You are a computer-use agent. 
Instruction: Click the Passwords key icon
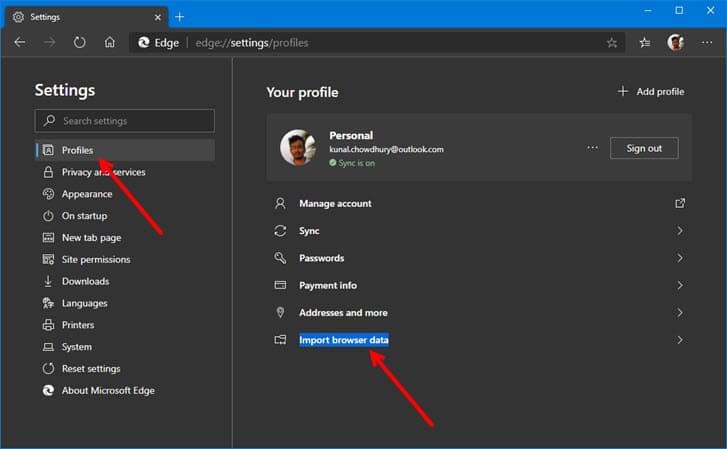pyautogui.click(x=280, y=258)
